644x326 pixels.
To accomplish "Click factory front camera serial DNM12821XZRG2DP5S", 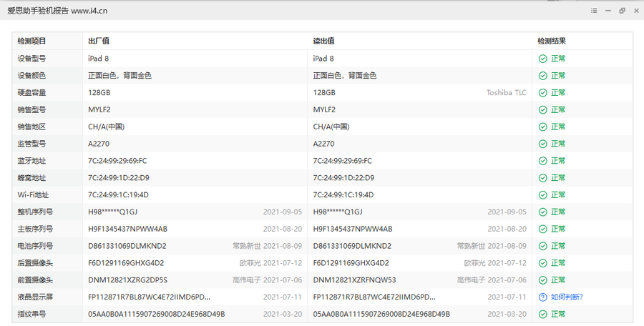I will 128,280.
